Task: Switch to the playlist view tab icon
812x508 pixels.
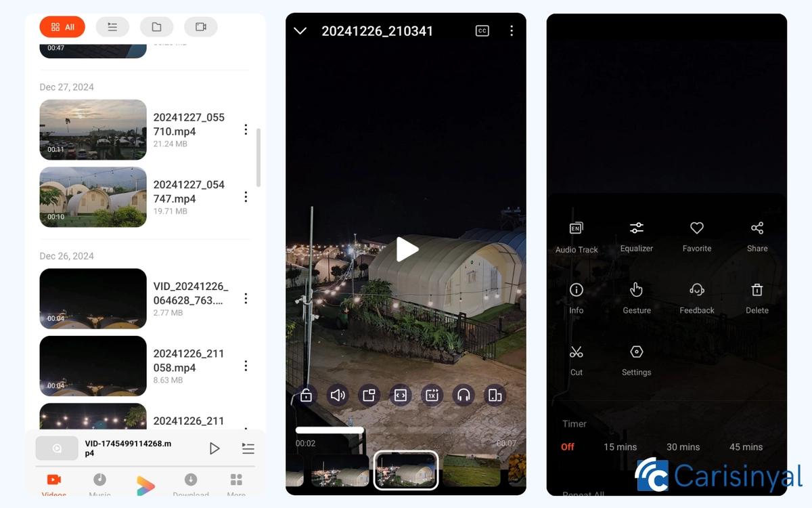Action: 112,27
